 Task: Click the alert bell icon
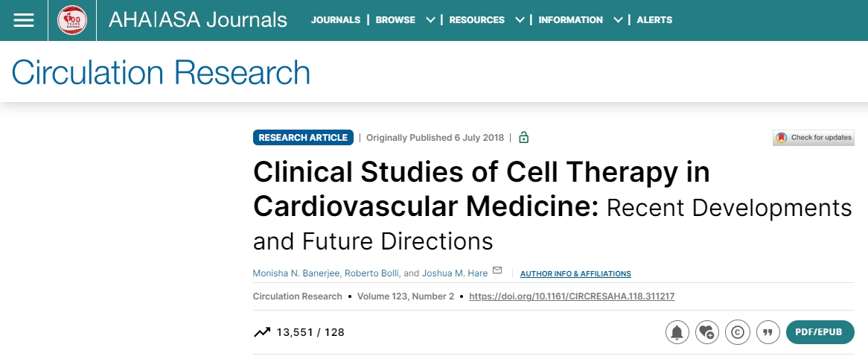[677, 332]
